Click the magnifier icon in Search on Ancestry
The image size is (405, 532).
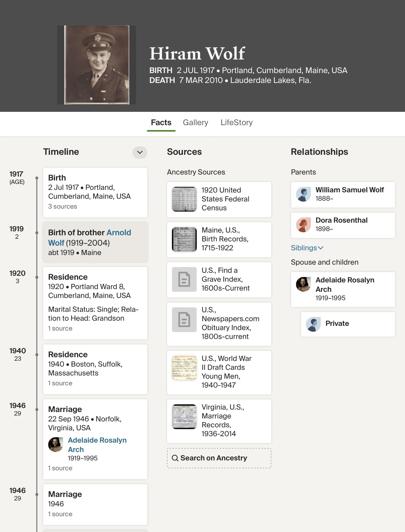175,458
